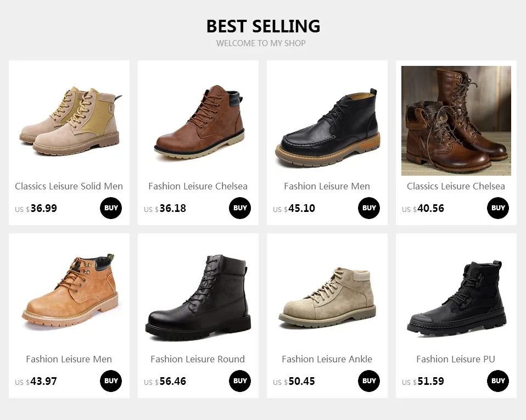Image resolution: width=526 pixels, height=420 pixels.
Task: Open the black round-toe boot image
Action: coord(198,294)
